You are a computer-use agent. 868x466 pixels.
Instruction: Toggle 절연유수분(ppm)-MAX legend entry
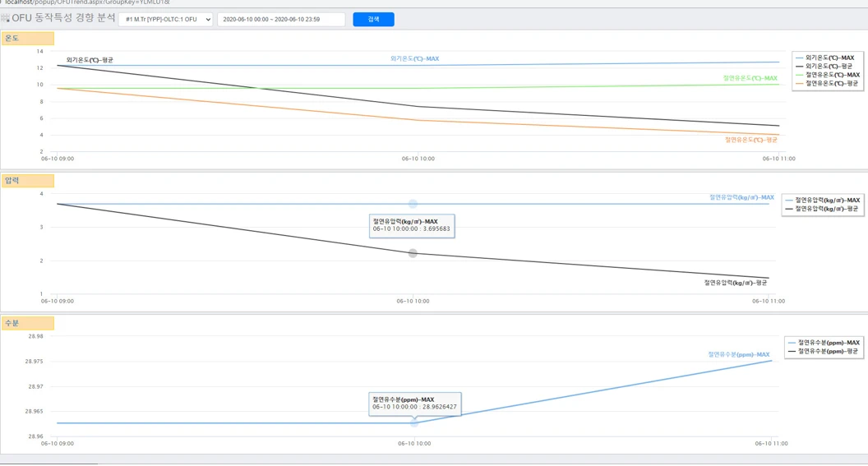pos(824,343)
